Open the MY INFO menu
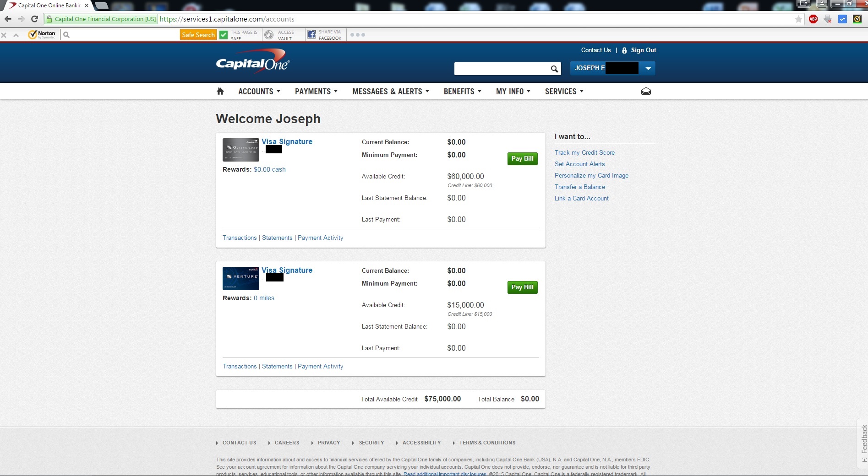 (x=513, y=92)
